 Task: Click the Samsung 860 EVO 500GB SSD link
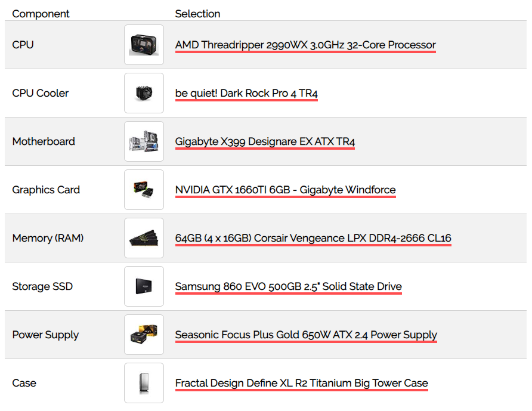(289, 286)
